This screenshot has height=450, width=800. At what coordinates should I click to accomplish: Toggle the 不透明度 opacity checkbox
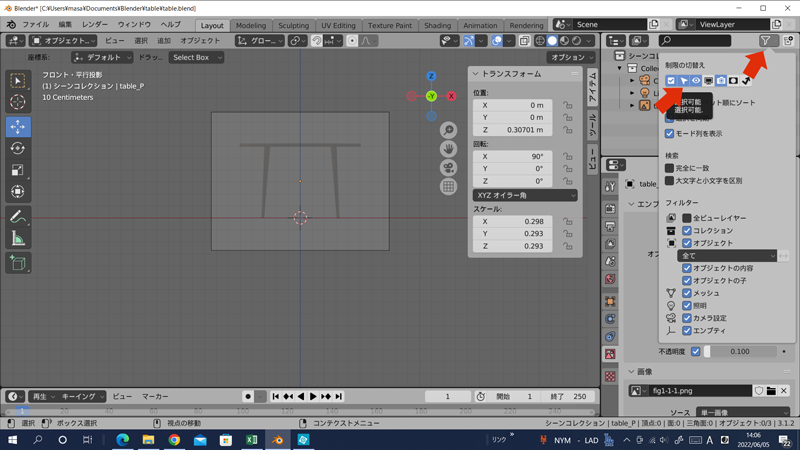point(695,352)
